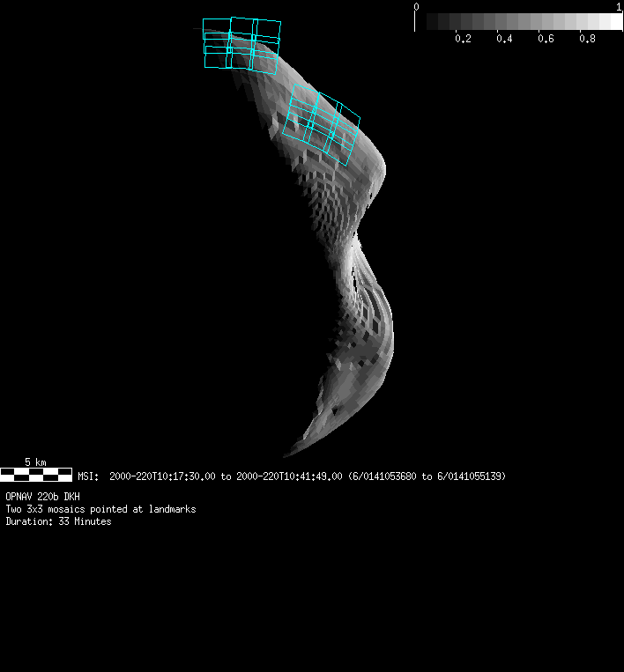Viewport: 624px width, 672px height.
Task: Click the 0.8 tick label on color bar
Action: point(587,39)
